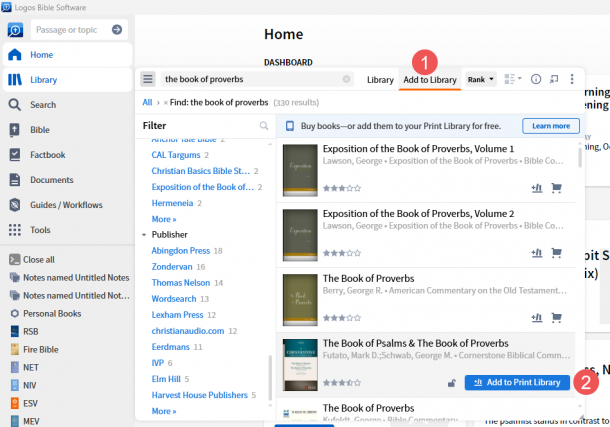Open the Rank sort dropdown
This screenshot has width=610, height=427.
point(481,79)
